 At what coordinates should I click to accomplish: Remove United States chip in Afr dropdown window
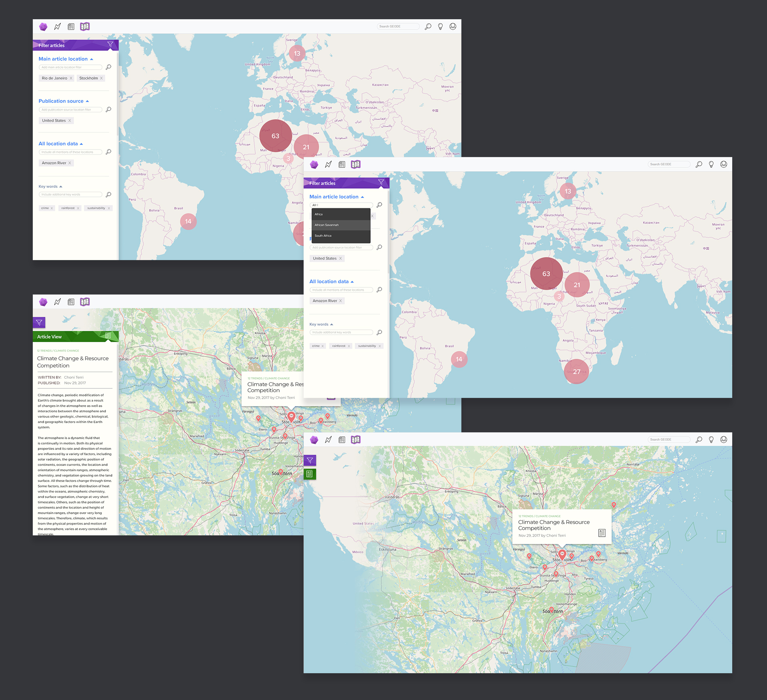coord(340,259)
